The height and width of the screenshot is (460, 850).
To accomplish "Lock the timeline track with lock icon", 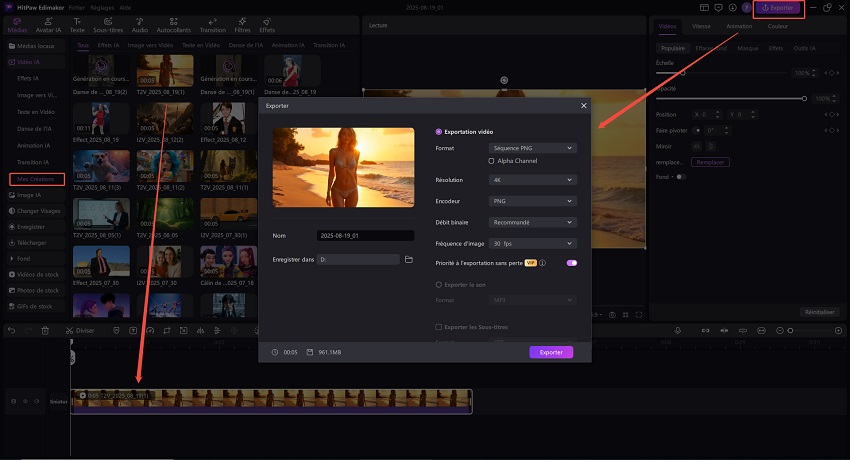I will click(14, 401).
